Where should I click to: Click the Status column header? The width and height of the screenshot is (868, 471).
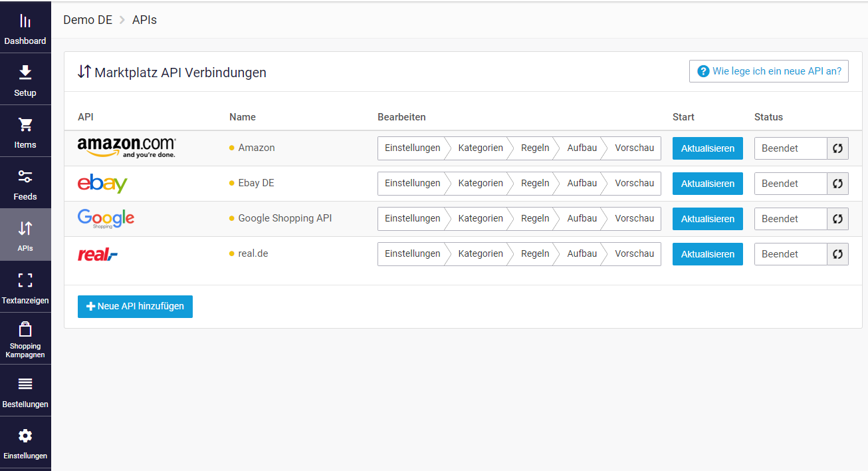point(768,117)
